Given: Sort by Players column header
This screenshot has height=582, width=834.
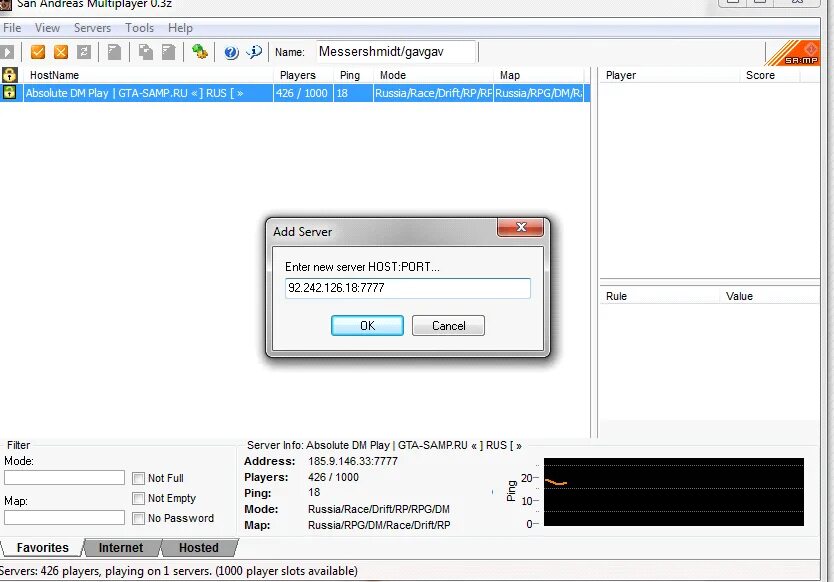Looking at the screenshot, I should (x=303, y=75).
